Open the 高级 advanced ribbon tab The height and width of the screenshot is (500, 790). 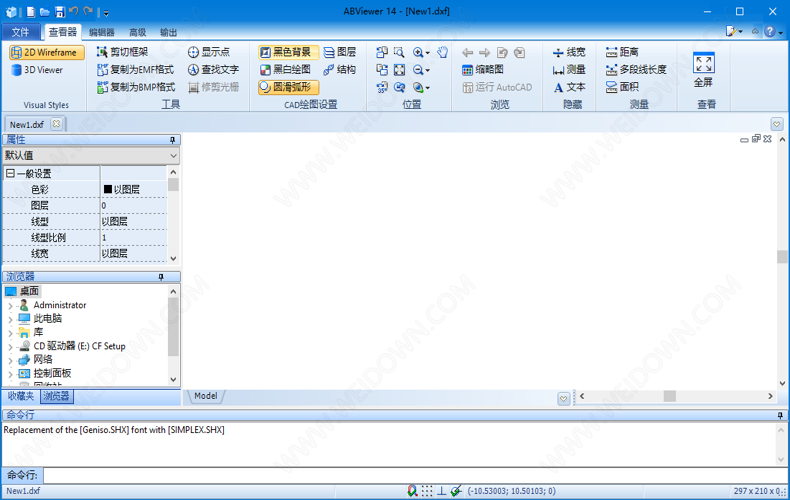[138, 32]
